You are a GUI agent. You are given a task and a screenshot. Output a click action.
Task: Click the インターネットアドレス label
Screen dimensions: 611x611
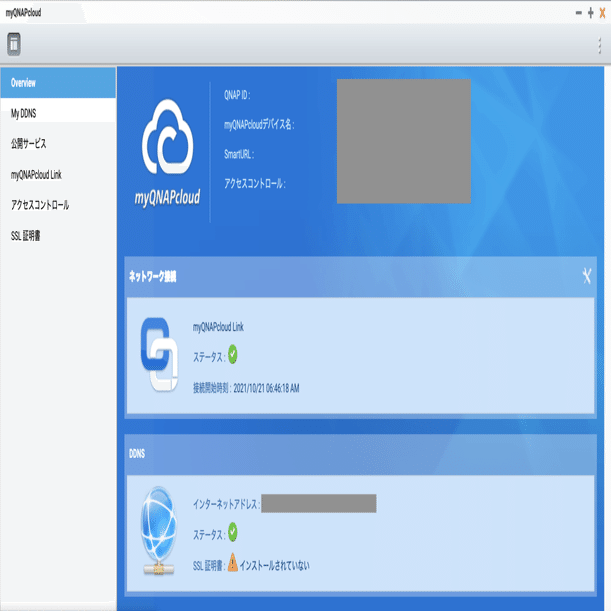[x=226, y=504]
